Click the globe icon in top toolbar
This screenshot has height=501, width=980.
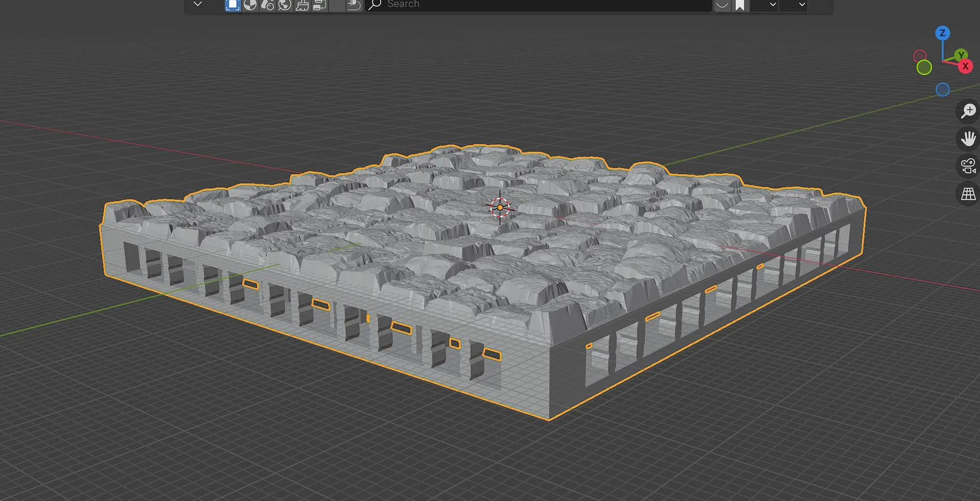pyautogui.click(x=285, y=5)
